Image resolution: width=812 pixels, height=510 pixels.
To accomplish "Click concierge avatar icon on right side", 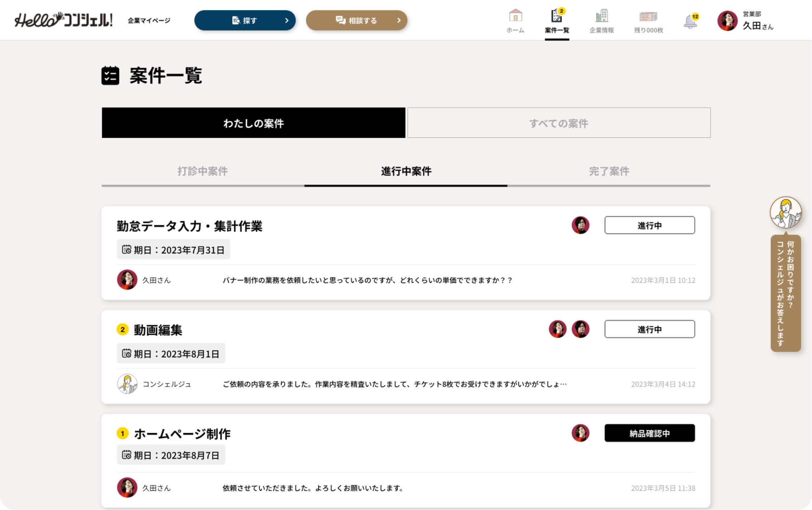I will (x=785, y=213).
